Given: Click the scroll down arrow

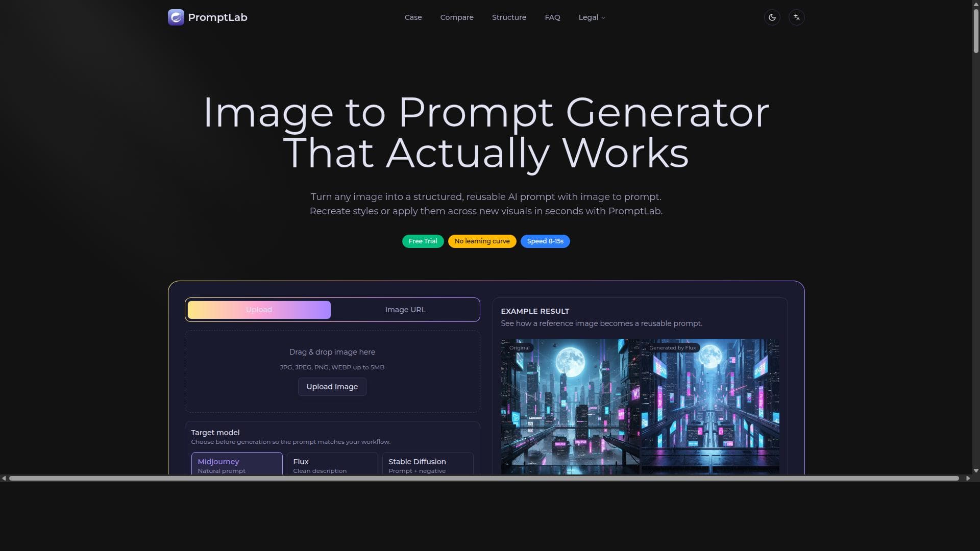Looking at the screenshot, I should tap(976, 471).
